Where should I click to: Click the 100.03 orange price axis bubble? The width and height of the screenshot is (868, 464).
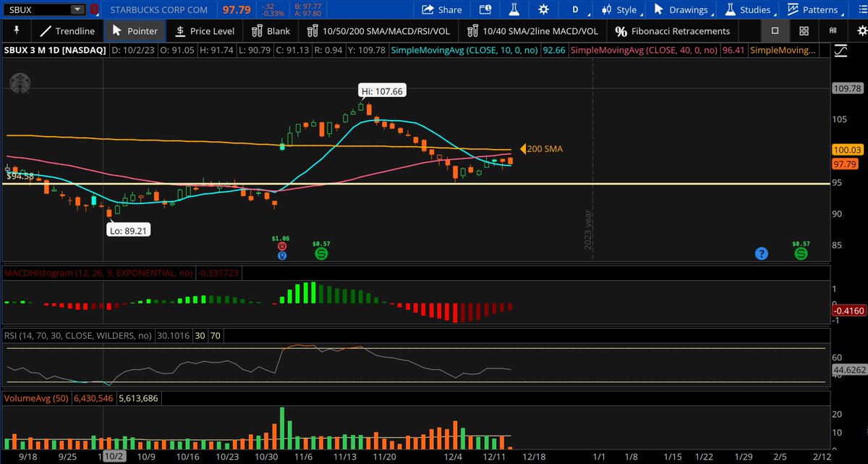(x=848, y=150)
